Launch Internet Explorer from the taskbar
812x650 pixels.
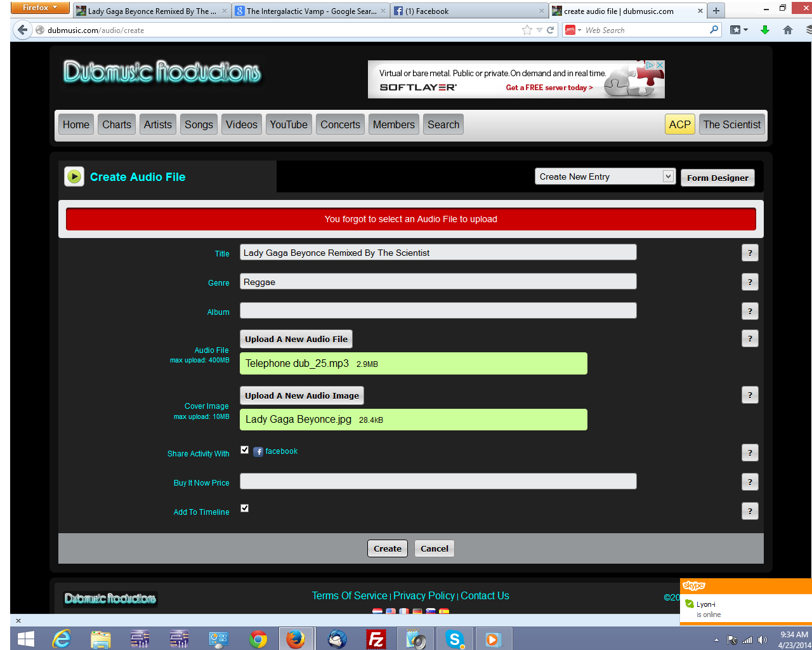[x=62, y=639]
